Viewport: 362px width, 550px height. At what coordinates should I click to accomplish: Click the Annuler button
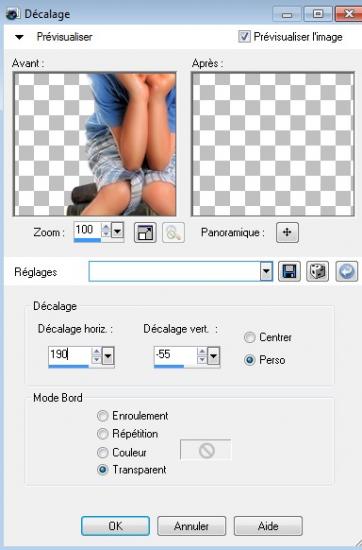[x=192, y=526]
